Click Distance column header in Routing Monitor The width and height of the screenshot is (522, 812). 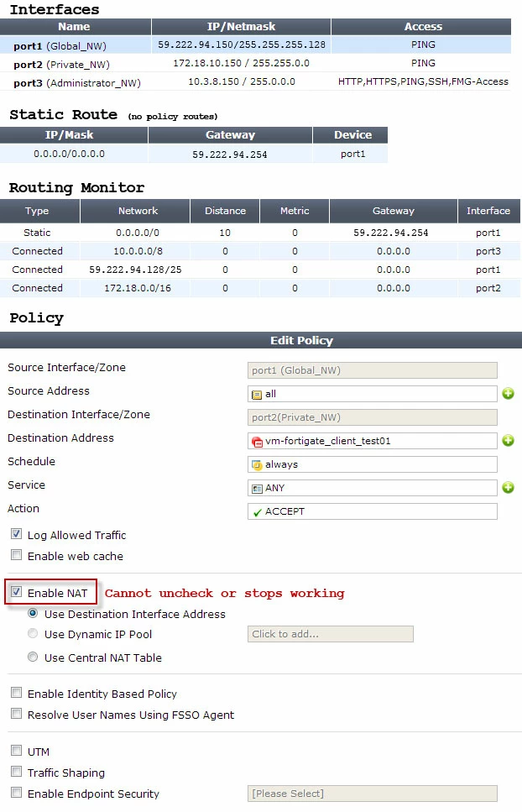point(225,211)
